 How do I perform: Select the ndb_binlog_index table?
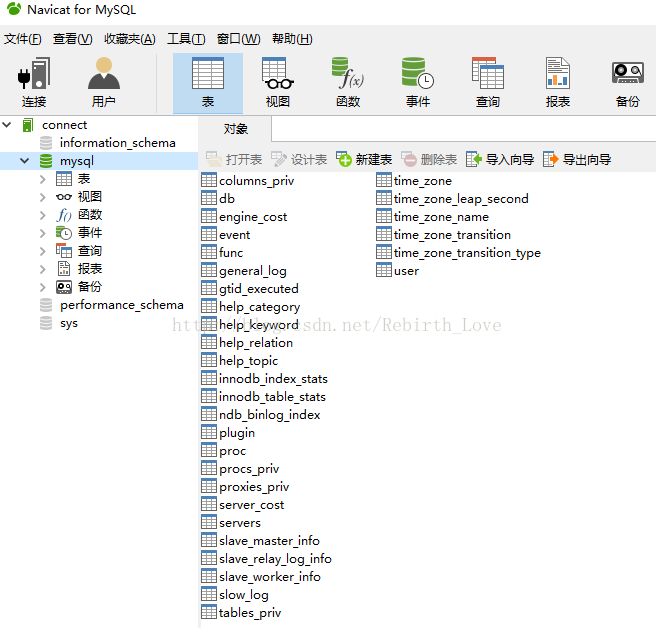coord(261,415)
